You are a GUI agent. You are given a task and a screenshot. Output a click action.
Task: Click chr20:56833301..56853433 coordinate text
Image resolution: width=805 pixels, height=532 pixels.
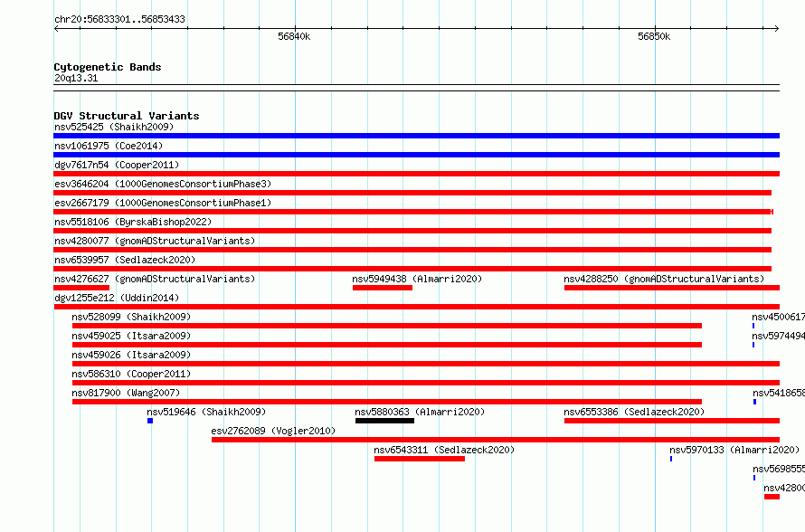pos(119,19)
